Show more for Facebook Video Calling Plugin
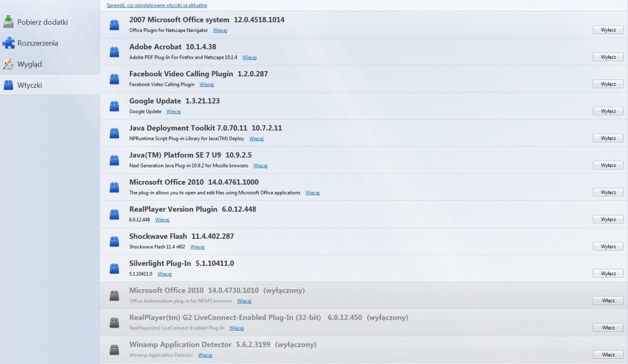 (x=207, y=84)
